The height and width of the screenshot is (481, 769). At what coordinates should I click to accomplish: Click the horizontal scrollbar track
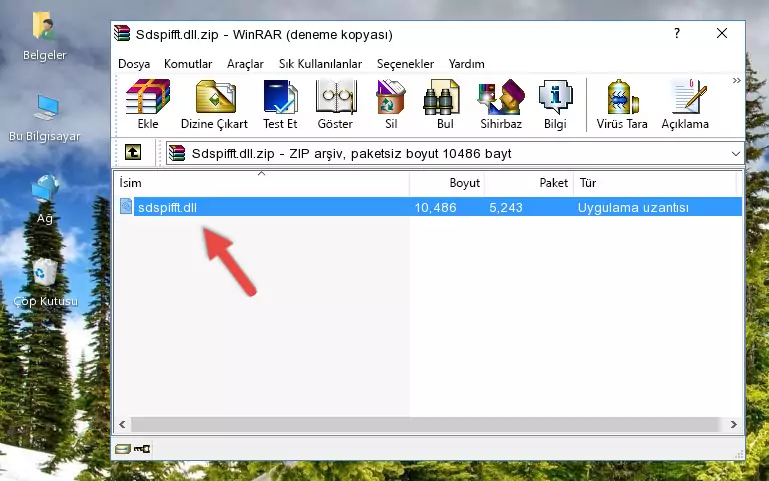tap(425, 425)
